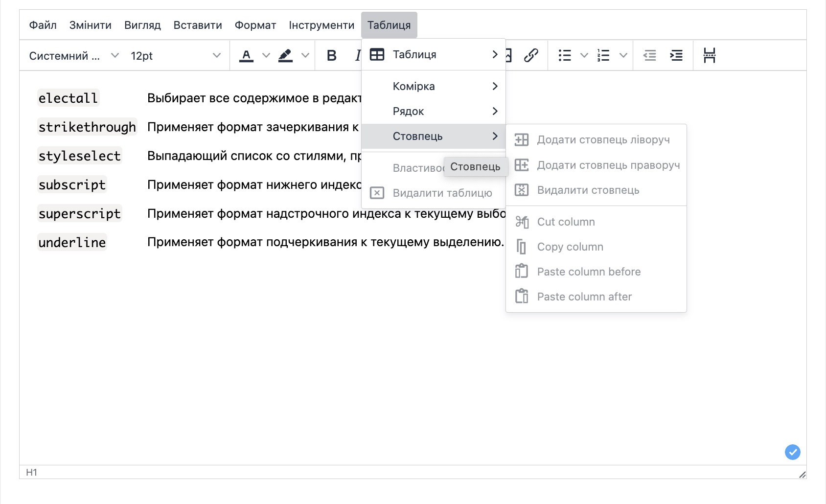
Task: Expand the bullet list style options
Action: click(x=584, y=56)
